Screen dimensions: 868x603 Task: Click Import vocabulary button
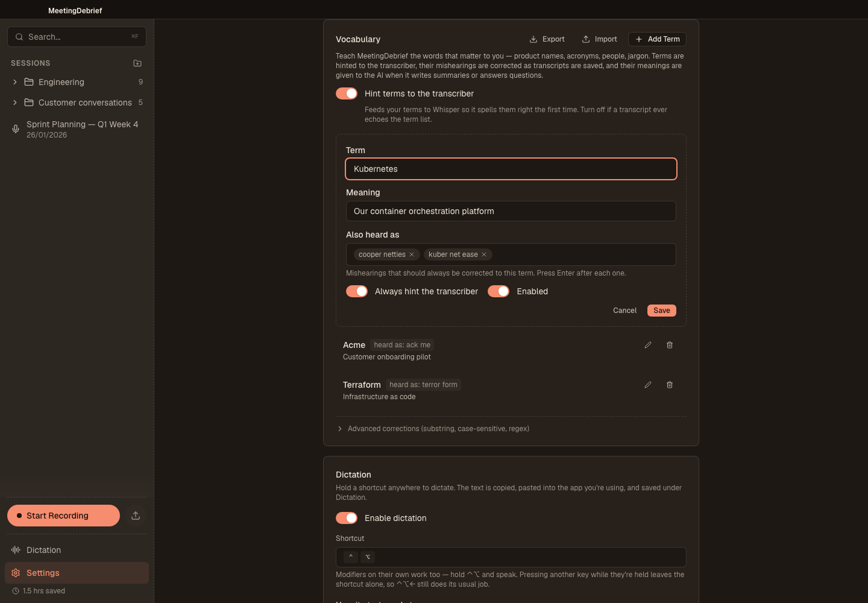click(x=600, y=39)
